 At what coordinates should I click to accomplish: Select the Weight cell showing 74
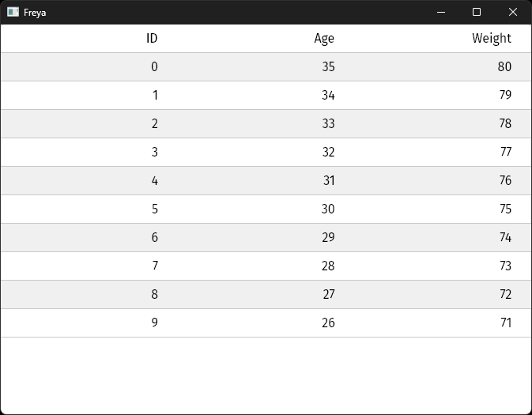[x=504, y=237]
